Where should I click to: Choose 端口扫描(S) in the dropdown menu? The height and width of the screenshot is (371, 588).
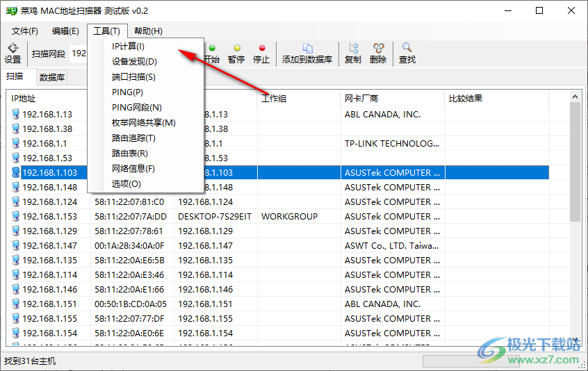click(x=133, y=77)
